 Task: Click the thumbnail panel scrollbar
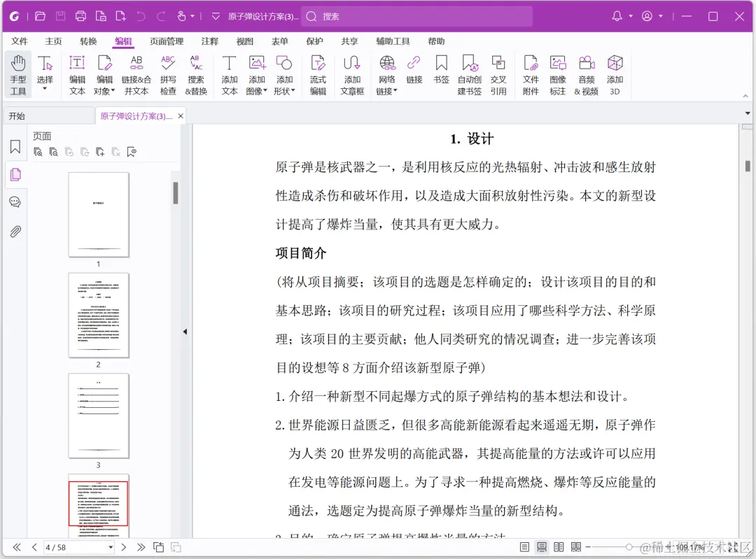pos(176,193)
